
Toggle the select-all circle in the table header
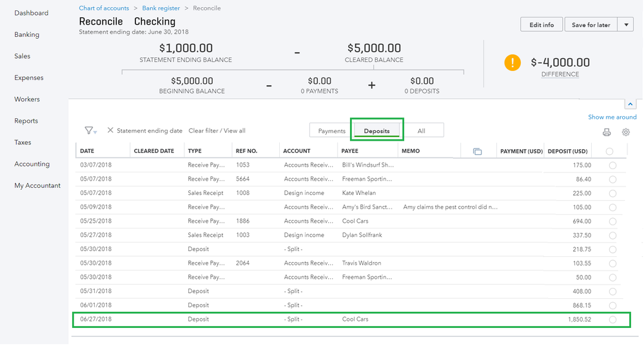[609, 151]
